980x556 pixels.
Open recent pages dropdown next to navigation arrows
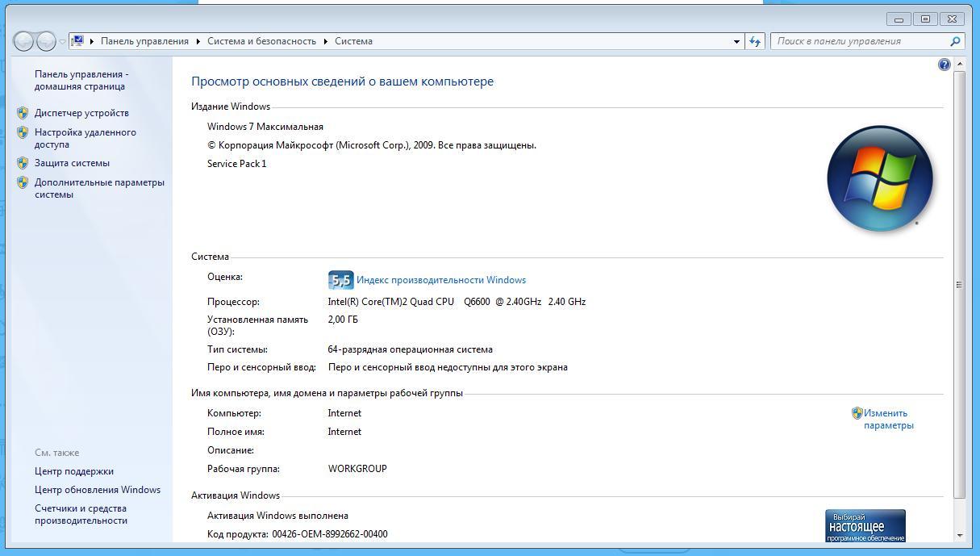[62, 42]
